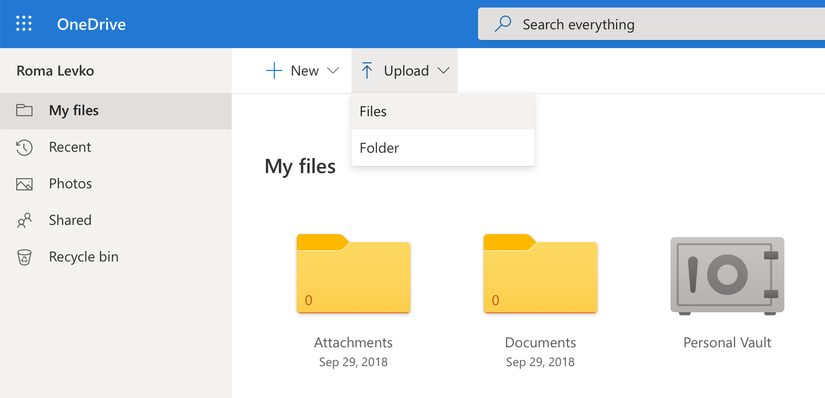
Task: Click the Photos picture icon
Action: [24, 184]
